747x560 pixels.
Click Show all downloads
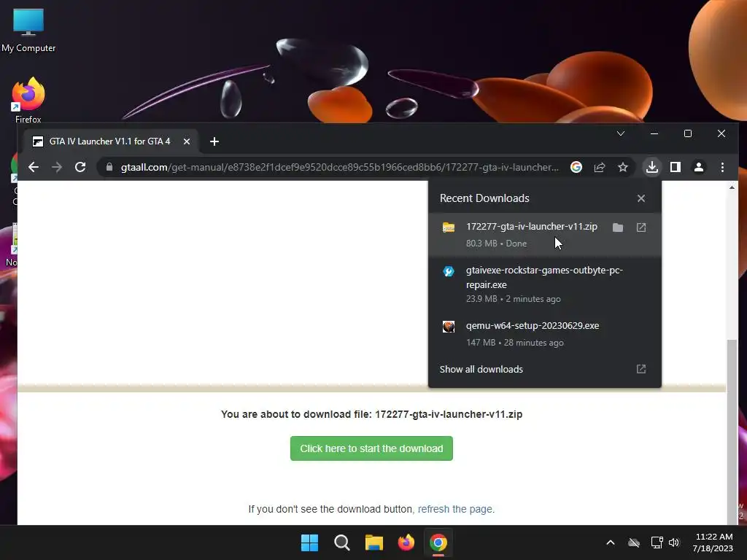(x=481, y=370)
